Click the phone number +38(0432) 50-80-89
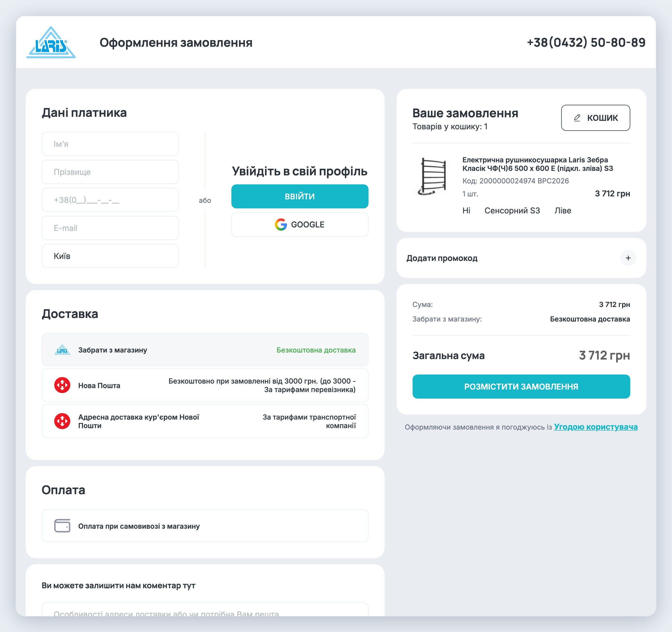 click(586, 43)
